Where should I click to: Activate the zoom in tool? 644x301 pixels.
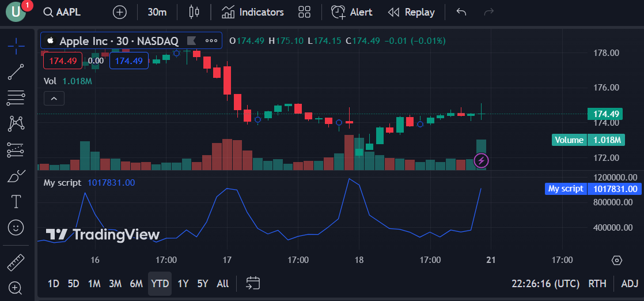(x=16, y=288)
